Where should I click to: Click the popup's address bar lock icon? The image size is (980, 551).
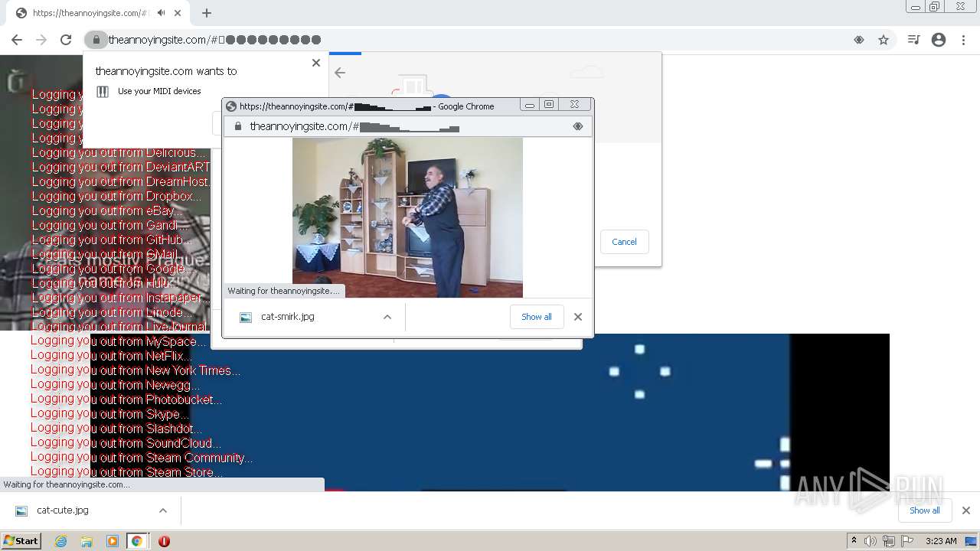point(237,126)
